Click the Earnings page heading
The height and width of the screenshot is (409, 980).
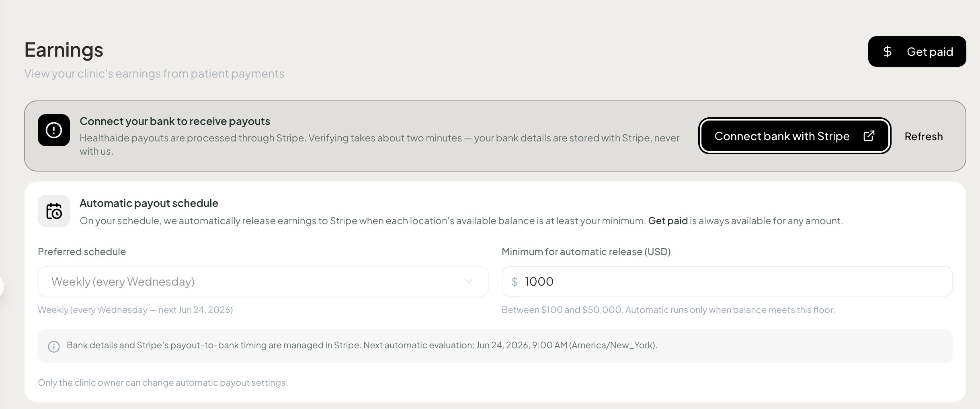point(64,50)
